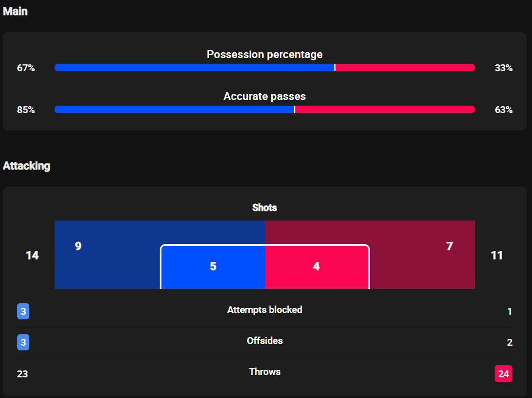
Task: Click the blue portion of the Accurate passes bar
Action: [x=174, y=110]
